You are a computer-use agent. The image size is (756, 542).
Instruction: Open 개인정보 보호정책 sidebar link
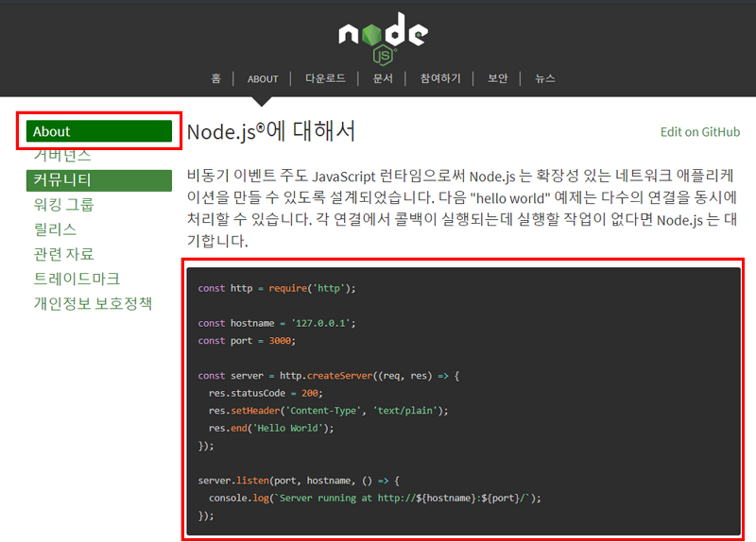point(93,303)
